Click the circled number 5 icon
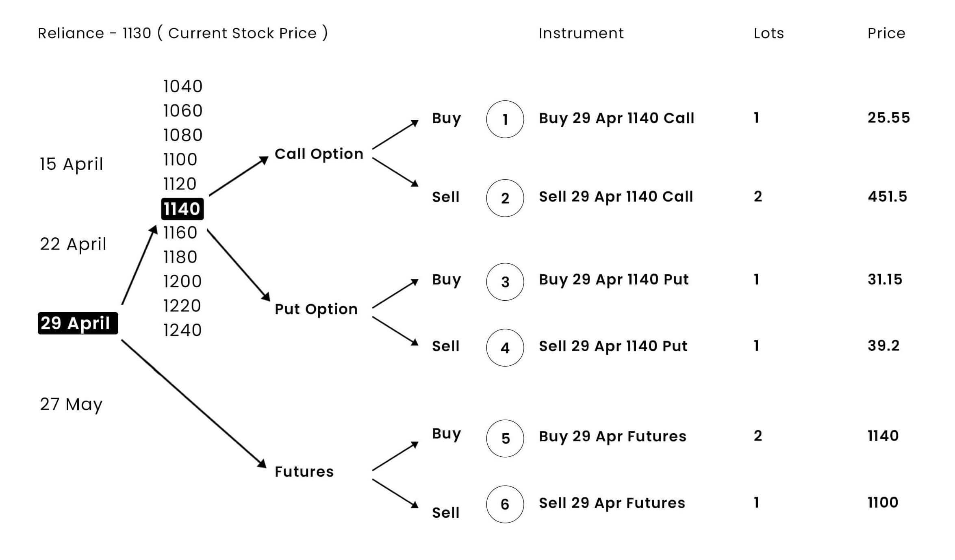The height and width of the screenshot is (560, 955). tap(505, 438)
